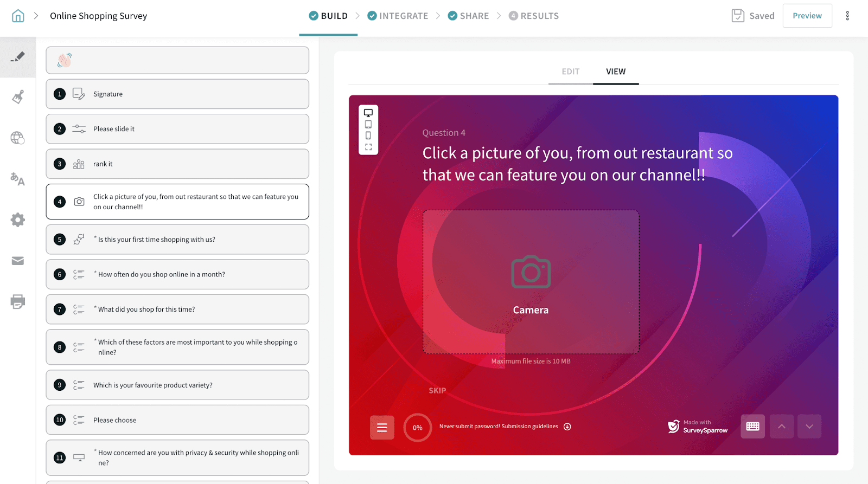This screenshot has width=868, height=484.
Task: Open the INTEGRATE step tab
Action: pos(398,16)
